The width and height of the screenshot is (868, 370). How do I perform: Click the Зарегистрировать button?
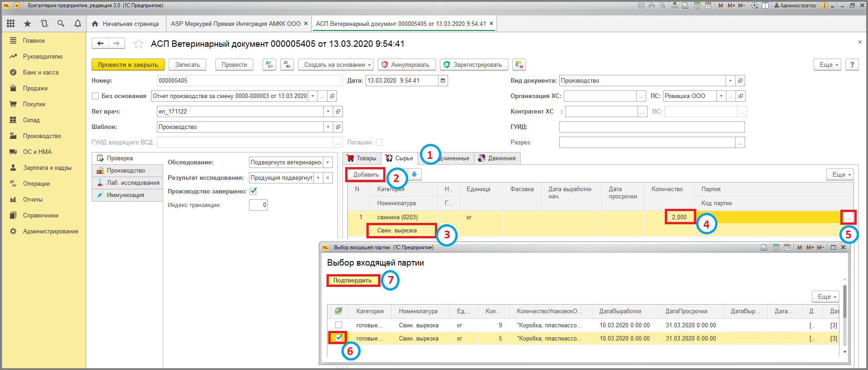coord(474,64)
